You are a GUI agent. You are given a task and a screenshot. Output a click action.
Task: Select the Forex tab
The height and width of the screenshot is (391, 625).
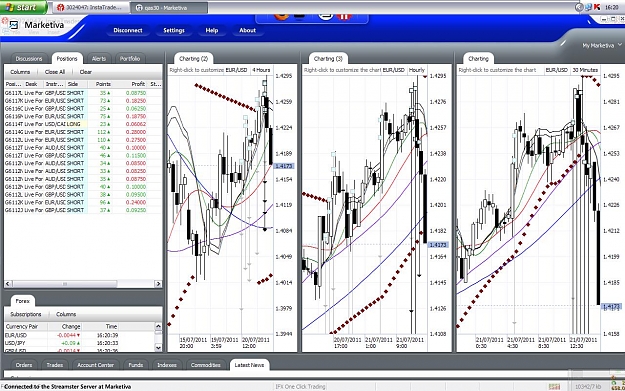click(x=23, y=301)
